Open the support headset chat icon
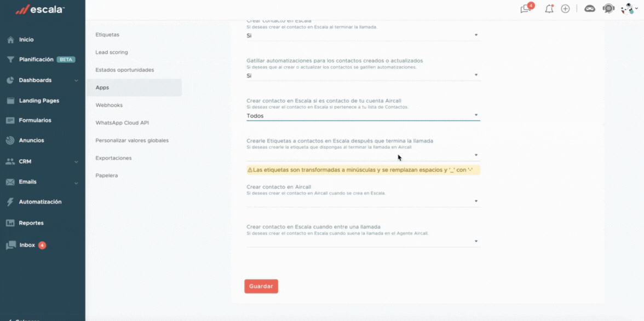Screen dimensions: 644x321 click(x=608, y=9)
